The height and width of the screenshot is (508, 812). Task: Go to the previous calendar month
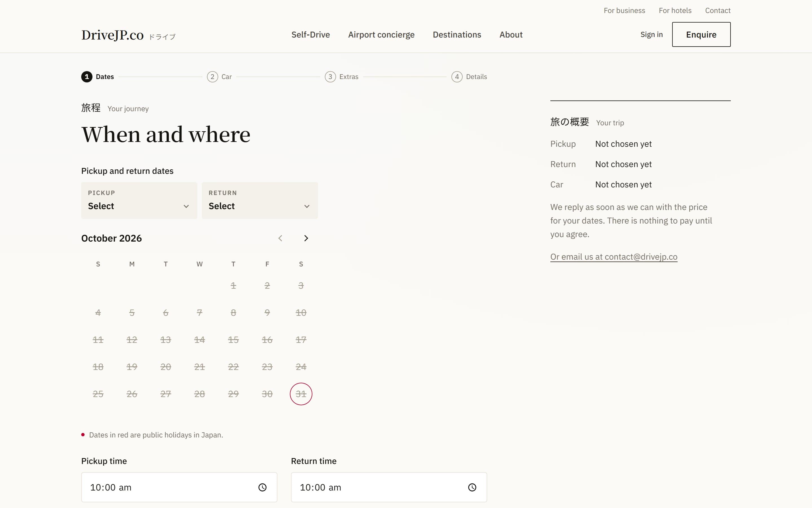(x=280, y=238)
